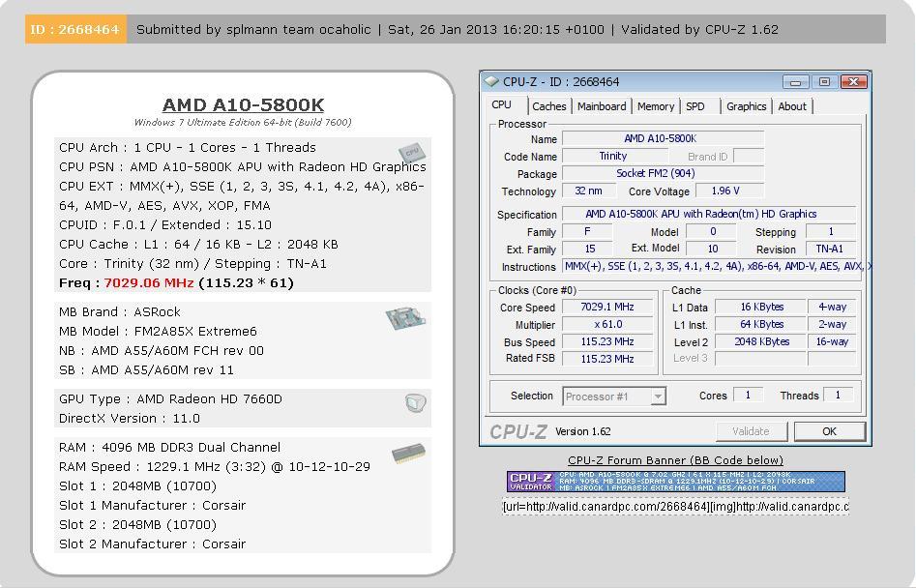Viewport: 916px width, 588px height.
Task: Close the CPU-Z window
Action: click(x=853, y=82)
